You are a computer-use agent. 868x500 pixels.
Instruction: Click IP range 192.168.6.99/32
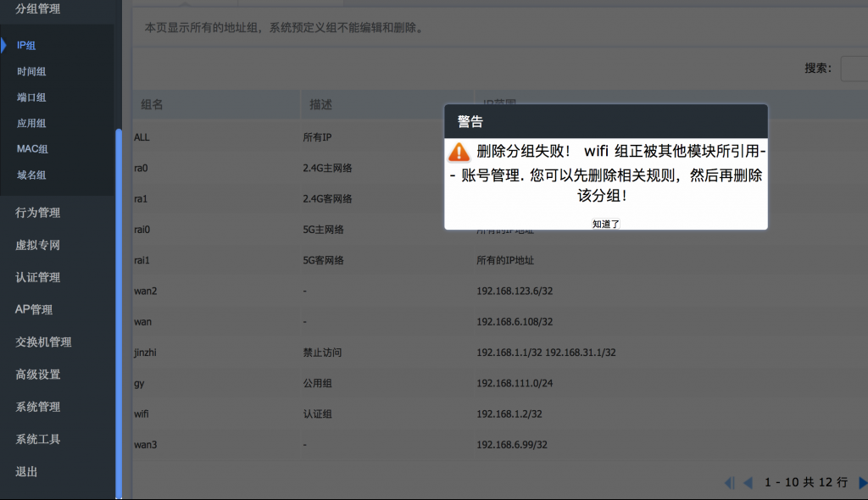click(512, 445)
